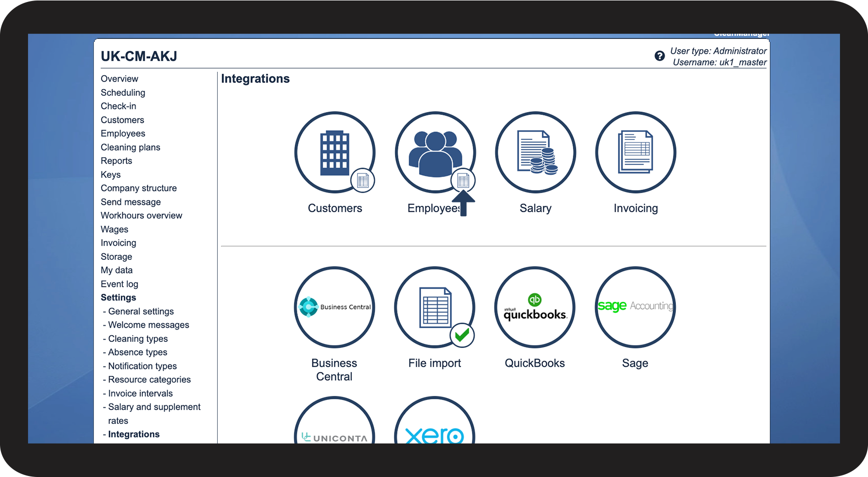
Task: Select the Settings menu heading
Action: coord(118,297)
